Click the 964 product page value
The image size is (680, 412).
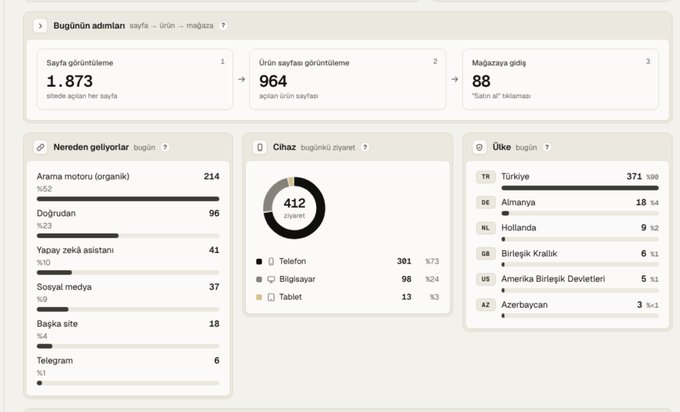pos(273,82)
